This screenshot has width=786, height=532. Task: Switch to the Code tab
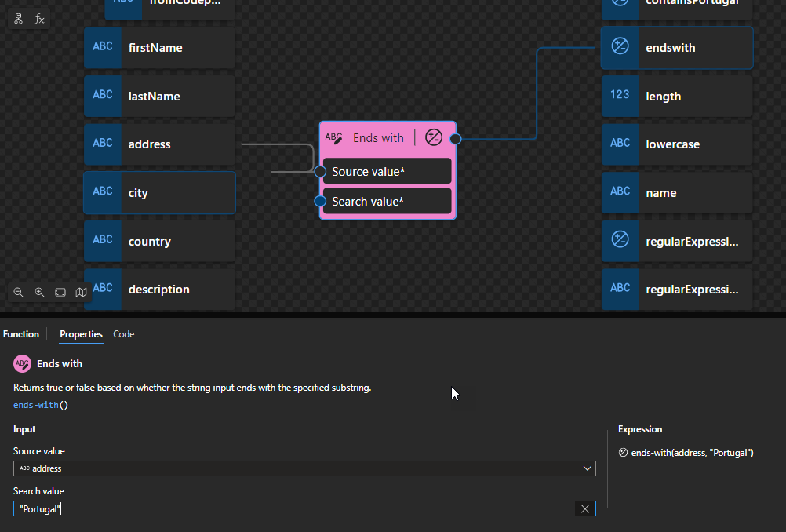tap(123, 334)
